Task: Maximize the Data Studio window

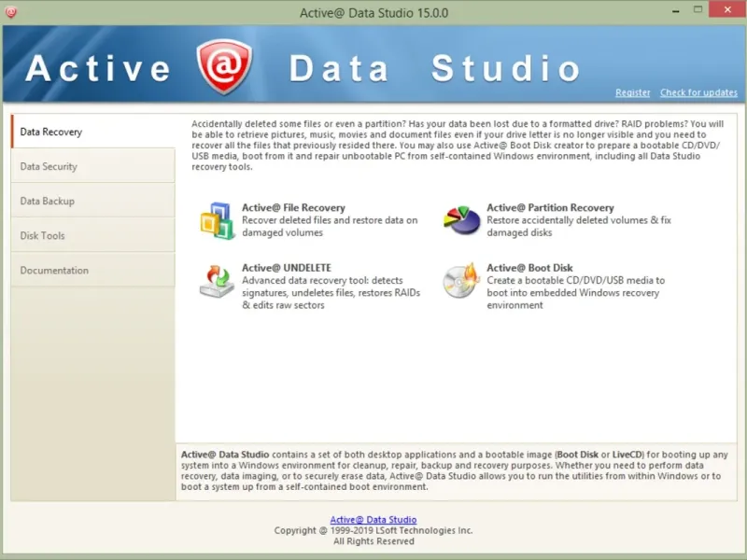Action: (x=698, y=9)
